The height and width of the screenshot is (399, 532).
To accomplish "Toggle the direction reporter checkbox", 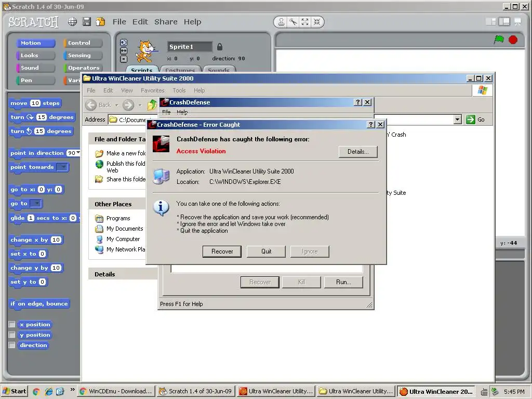I will tap(12, 345).
